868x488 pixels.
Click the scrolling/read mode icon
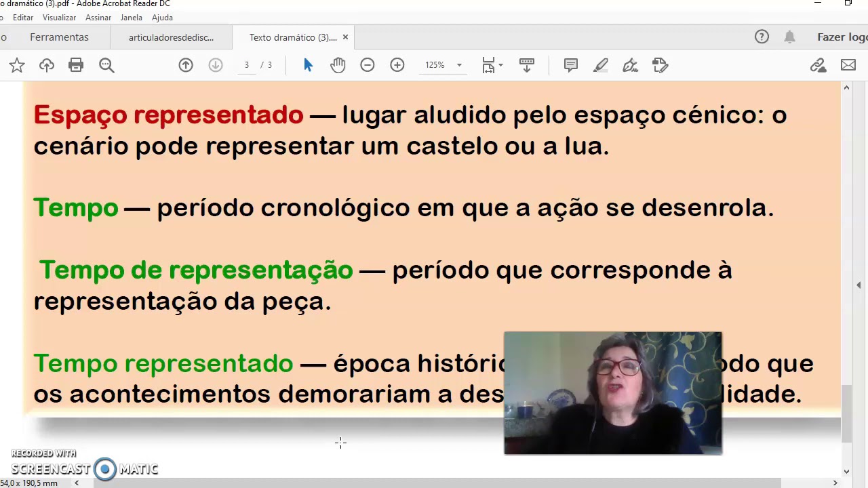click(527, 65)
